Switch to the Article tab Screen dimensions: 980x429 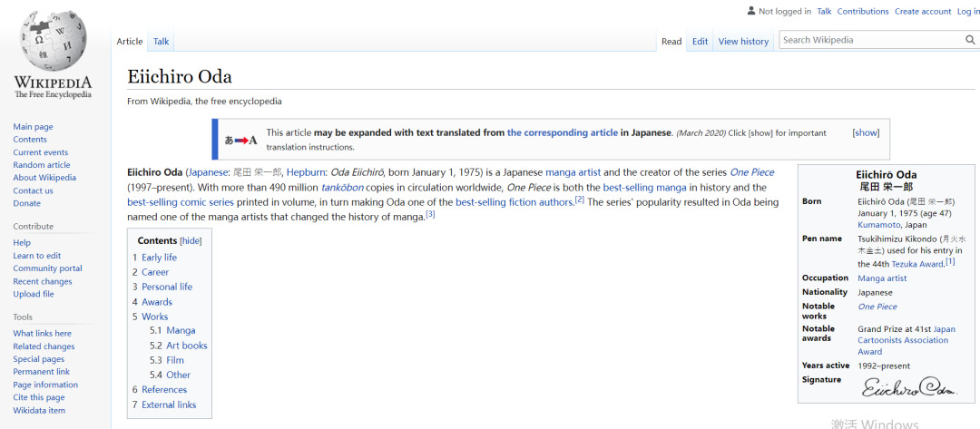pyautogui.click(x=130, y=41)
